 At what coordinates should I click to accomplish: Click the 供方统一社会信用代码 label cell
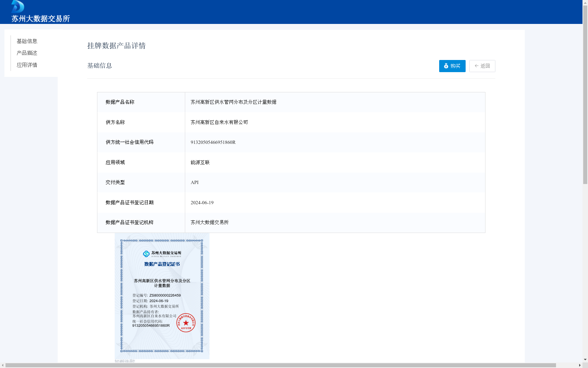[141, 142]
